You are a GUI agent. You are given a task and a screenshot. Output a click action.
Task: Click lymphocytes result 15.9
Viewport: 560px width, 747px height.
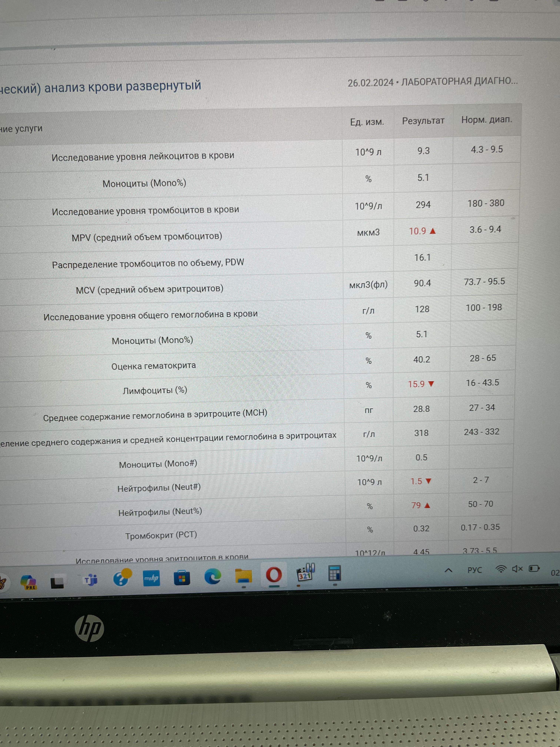(416, 384)
